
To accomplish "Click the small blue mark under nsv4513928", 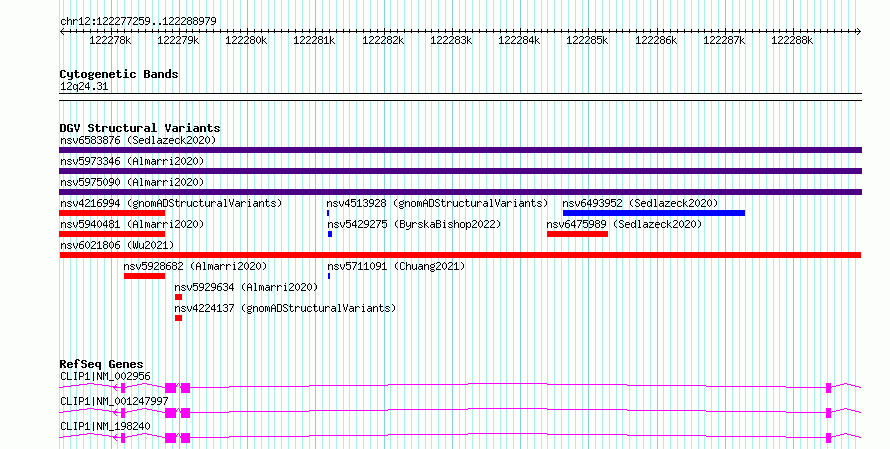I will coord(328,213).
